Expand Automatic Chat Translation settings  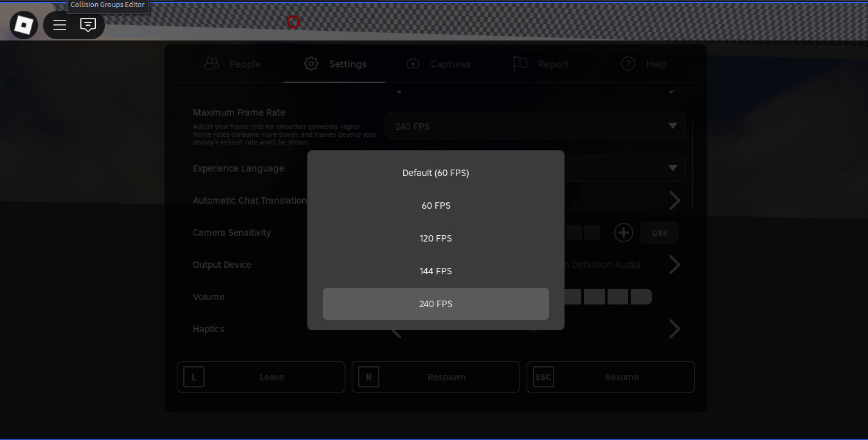[674, 200]
